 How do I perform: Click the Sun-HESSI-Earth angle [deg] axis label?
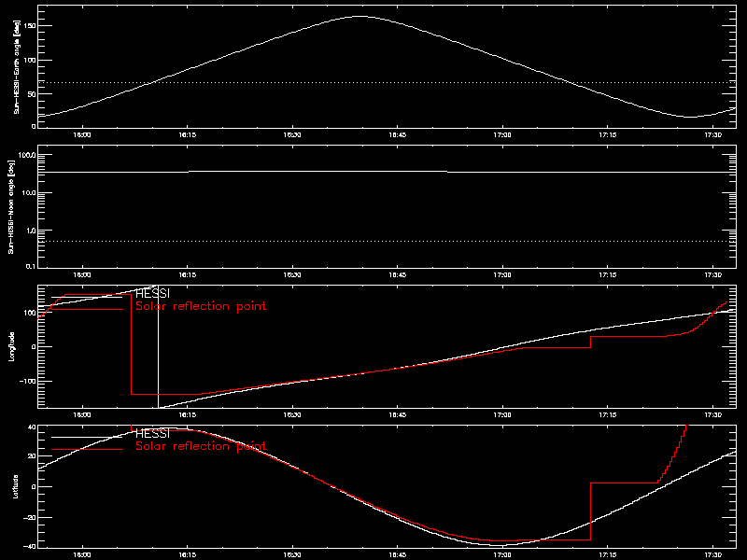[x=17, y=67]
